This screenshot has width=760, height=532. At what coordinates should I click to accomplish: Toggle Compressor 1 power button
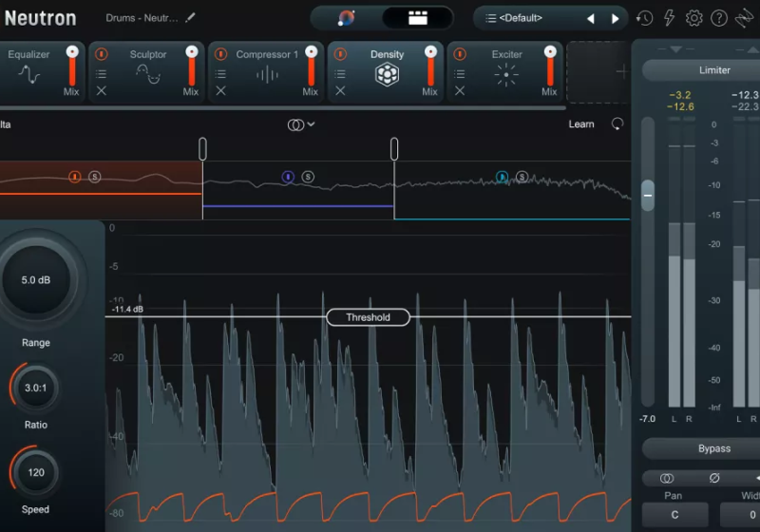click(220, 54)
